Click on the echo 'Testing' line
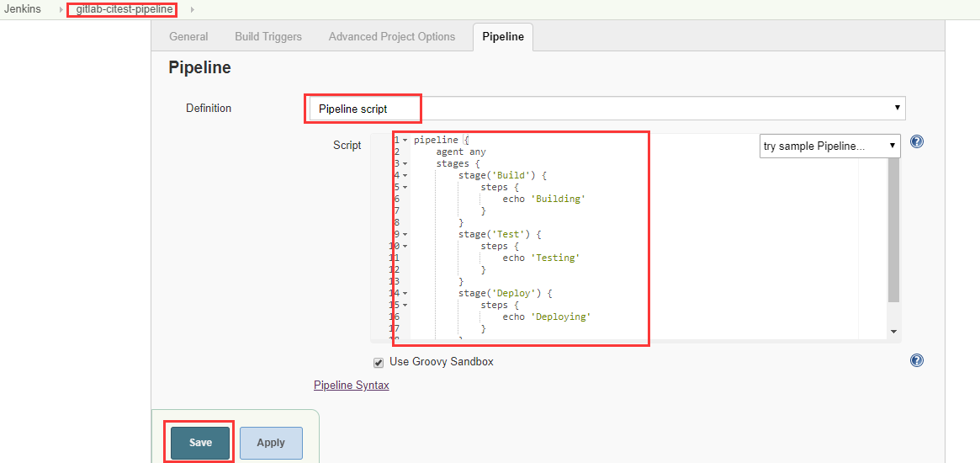980x463 pixels. click(541, 258)
